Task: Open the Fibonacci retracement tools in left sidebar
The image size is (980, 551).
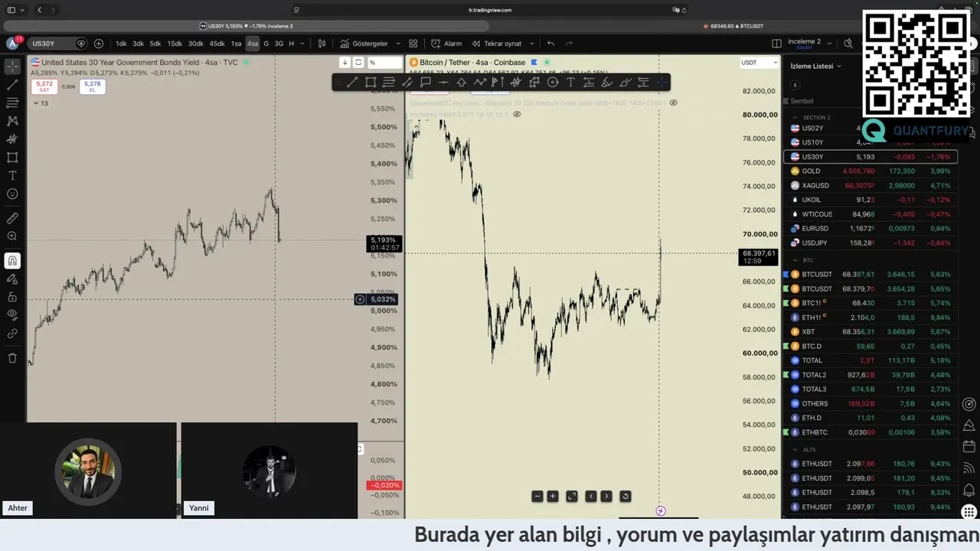Action: coord(12,103)
